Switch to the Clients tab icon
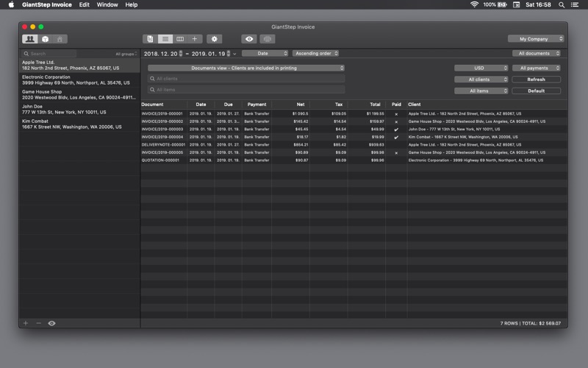 point(29,39)
